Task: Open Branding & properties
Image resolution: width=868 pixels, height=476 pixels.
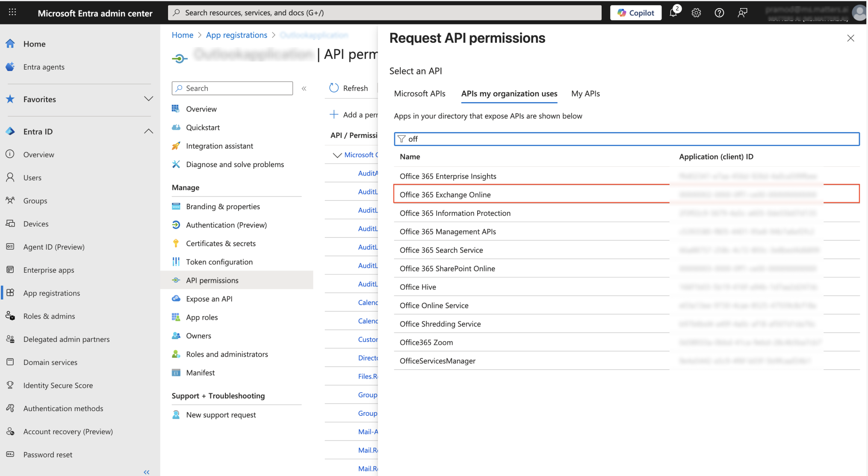Action: click(223, 206)
